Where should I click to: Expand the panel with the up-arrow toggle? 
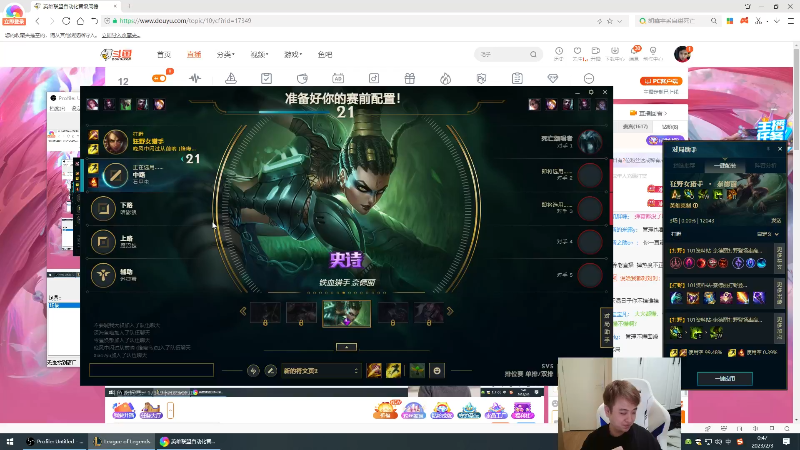346,347
